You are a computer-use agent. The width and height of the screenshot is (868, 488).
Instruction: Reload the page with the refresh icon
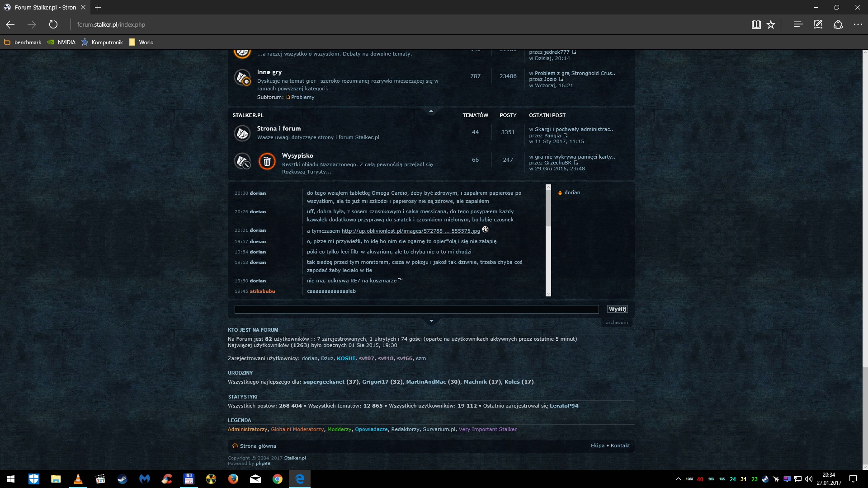[x=53, y=24]
